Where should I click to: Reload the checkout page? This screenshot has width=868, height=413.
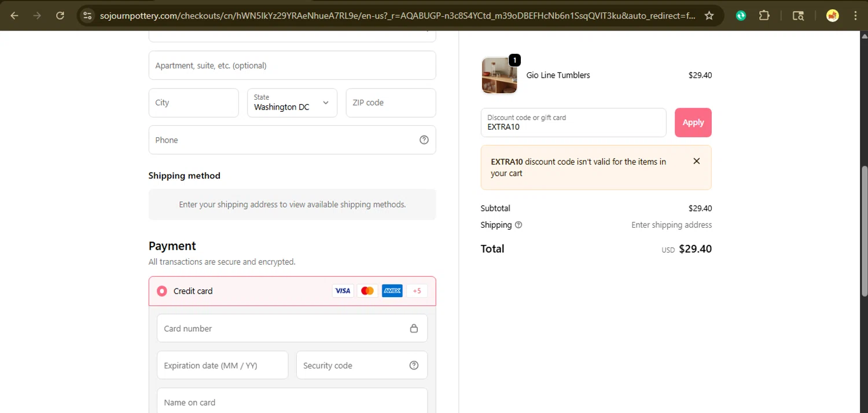60,16
